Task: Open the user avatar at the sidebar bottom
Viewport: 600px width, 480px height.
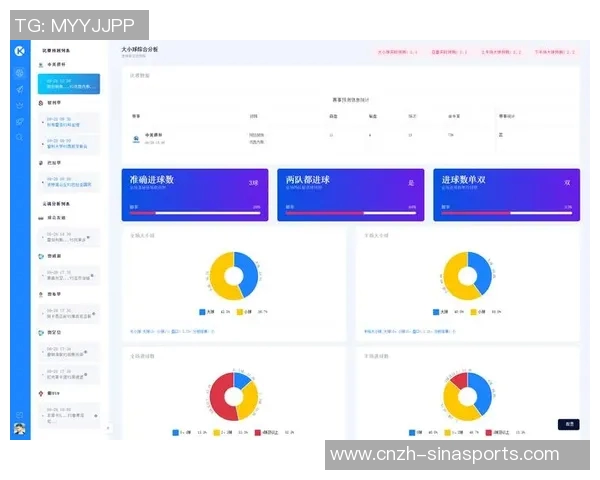Action: click(x=20, y=428)
